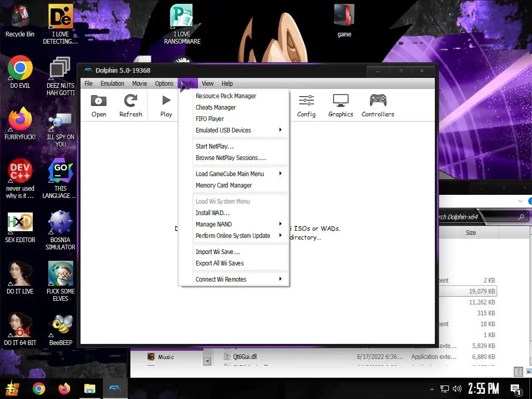Image resolution: width=532 pixels, height=399 pixels.
Task: Select the I LOVE DETECTING desktop icon
Action: (x=60, y=24)
